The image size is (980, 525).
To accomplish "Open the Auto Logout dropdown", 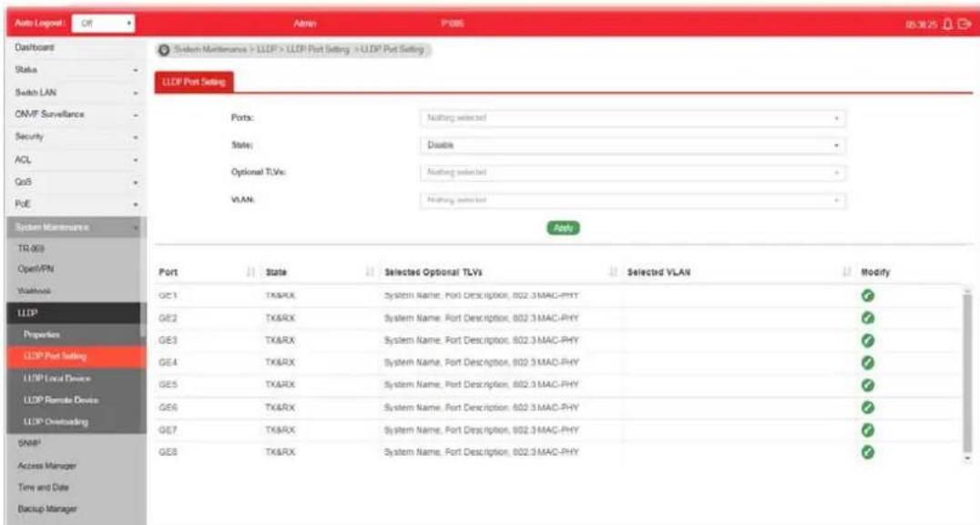I will (x=104, y=23).
